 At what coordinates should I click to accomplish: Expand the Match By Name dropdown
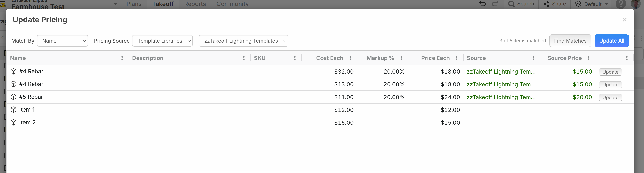coord(62,41)
